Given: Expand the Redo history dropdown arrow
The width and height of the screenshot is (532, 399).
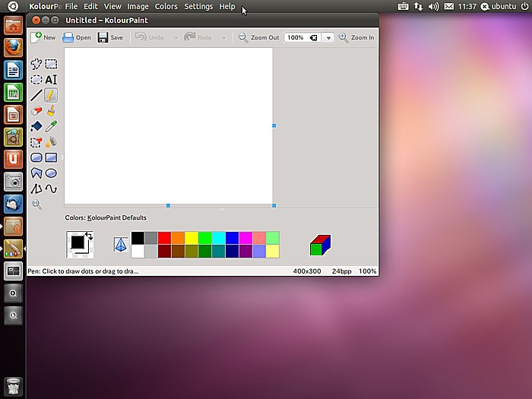Looking at the screenshot, I should [x=224, y=38].
